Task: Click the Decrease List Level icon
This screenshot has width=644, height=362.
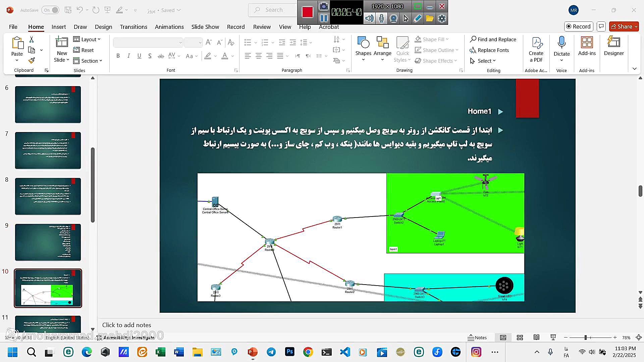Action: coord(282,43)
